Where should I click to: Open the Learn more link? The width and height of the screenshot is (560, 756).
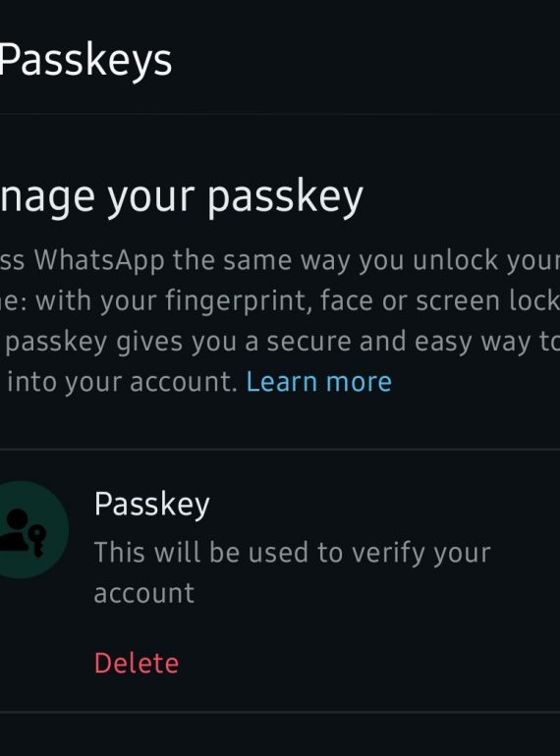tap(319, 382)
